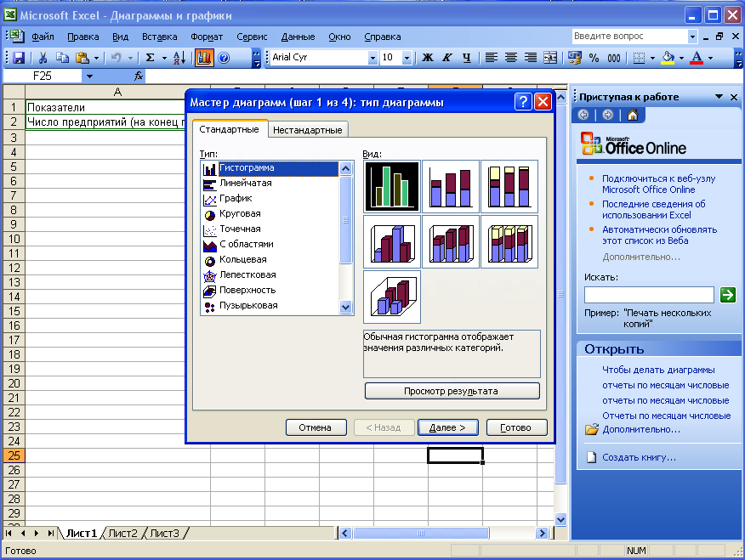Toggle underline formatting button

tap(467, 58)
